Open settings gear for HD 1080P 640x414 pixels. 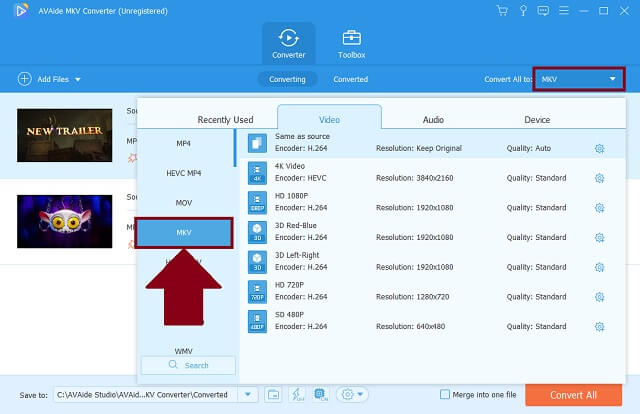pyautogui.click(x=599, y=208)
